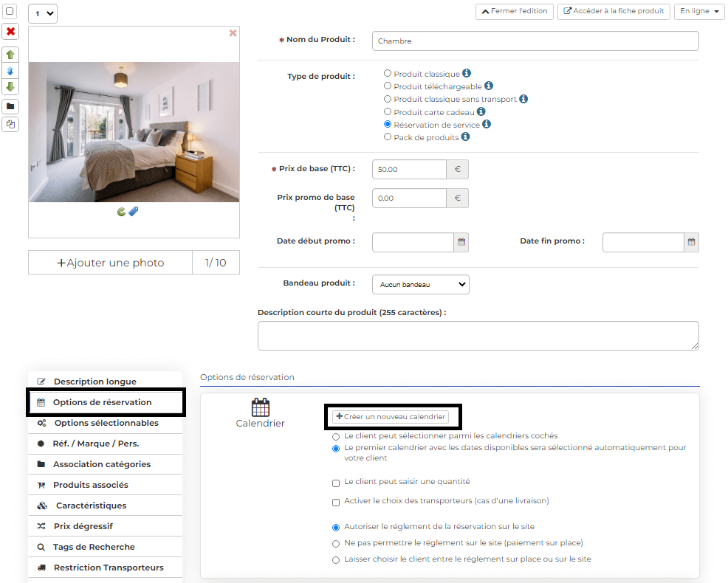Open the Réf. / Marque / Pers. tab
The height and width of the screenshot is (583, 728).
(x=106, y=444)
